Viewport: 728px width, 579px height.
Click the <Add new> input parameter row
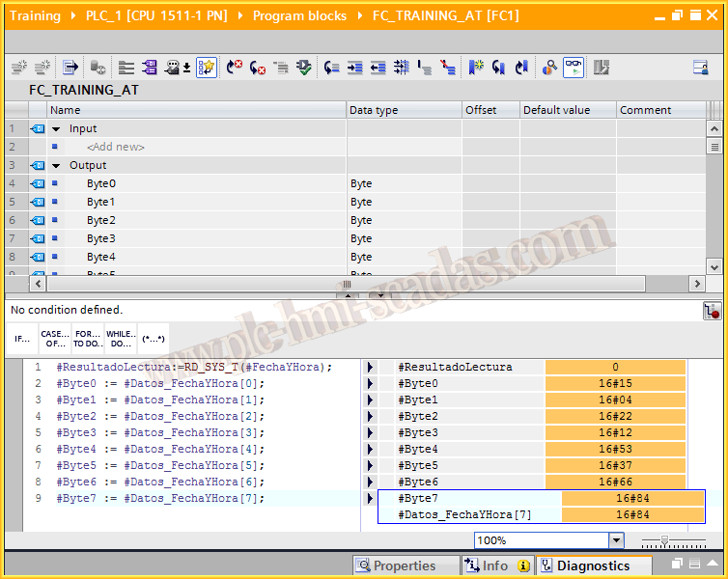pyautogui.click(x=115, y=147)
